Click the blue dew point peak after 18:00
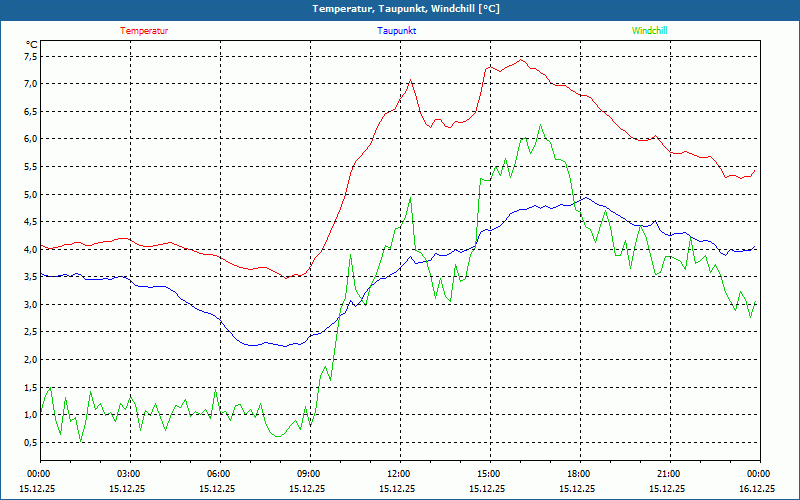 coord(586,197)
